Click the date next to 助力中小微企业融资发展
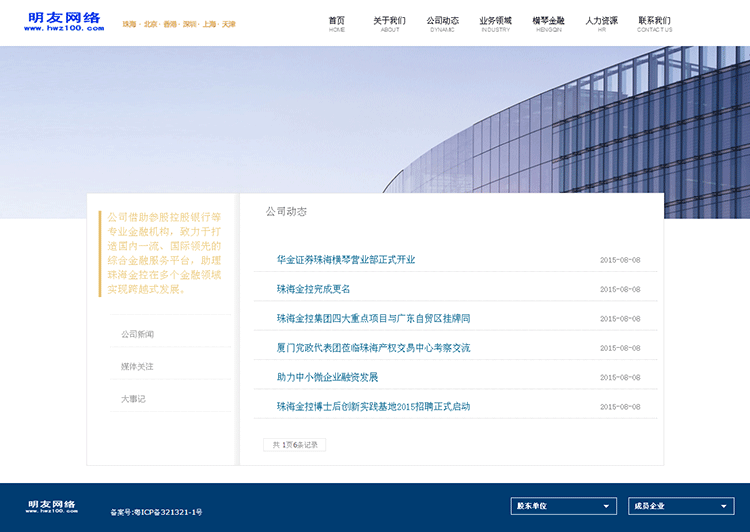 click(x=620, y=377)
